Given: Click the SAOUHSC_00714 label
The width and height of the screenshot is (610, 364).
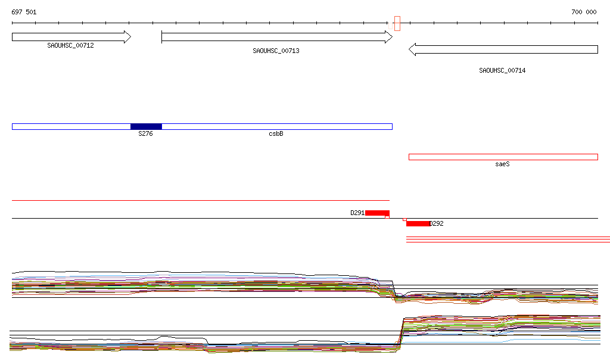Looking at the screenshot, I should pos(502,70).
